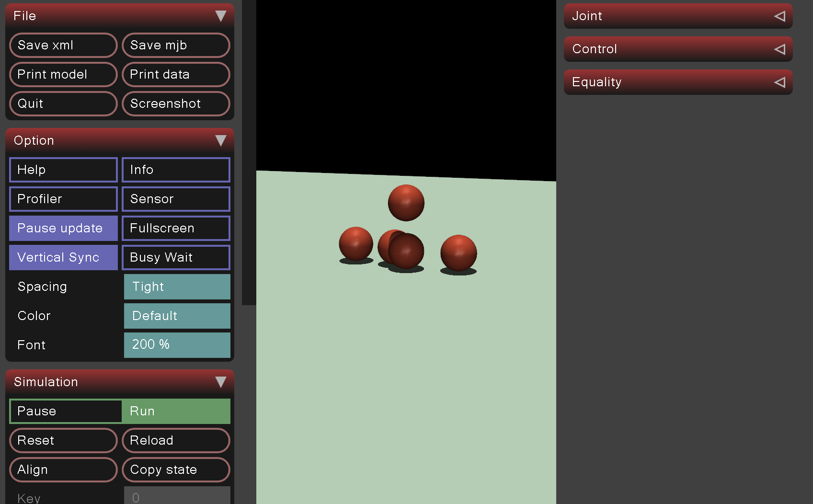Image resolution: width=813 pixels, height=504 pixels.
Task: Toggle the Fullscreen option
Action: (x=176, y=228)
